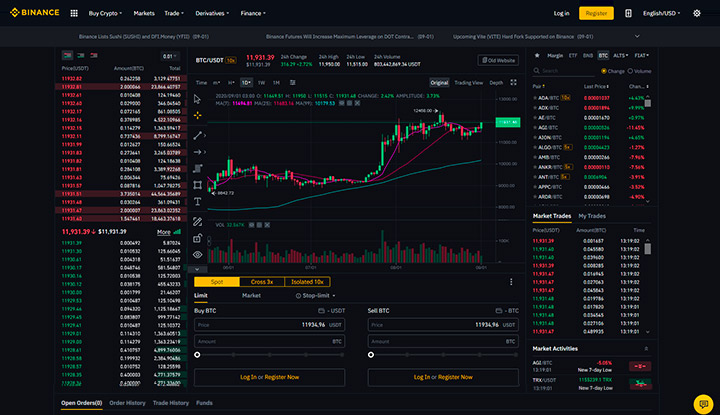Image resolution: width=720 pixels, height=415 pixels.
Task: Click More next to order book price
Action: click(163, 232)
